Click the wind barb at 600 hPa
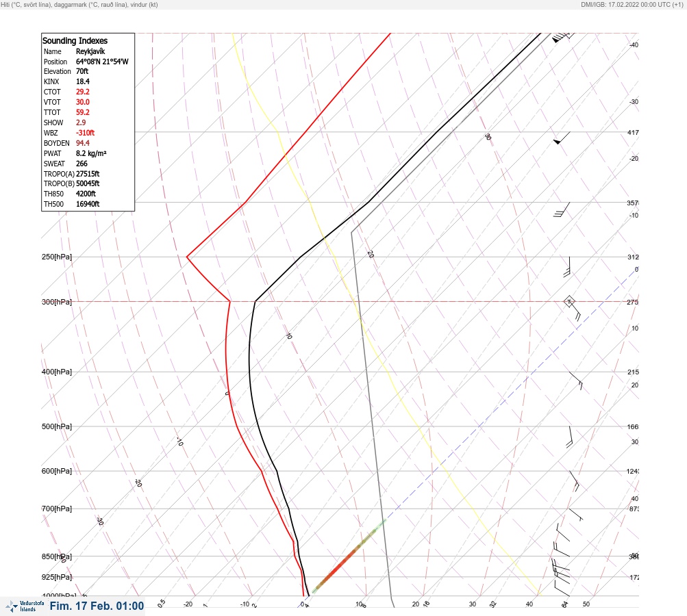Image resolution: width=687 pixels, height=616 pixels. coord(575,480)
